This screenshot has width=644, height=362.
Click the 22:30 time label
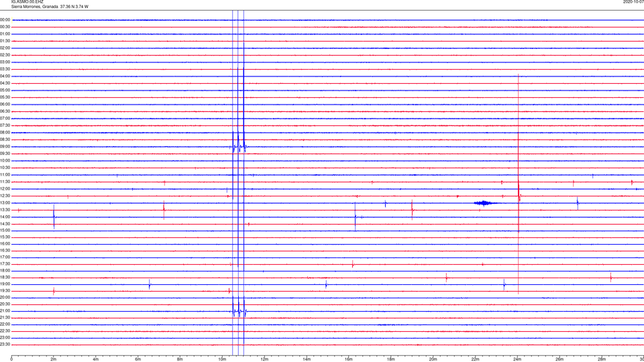[5, 330]
